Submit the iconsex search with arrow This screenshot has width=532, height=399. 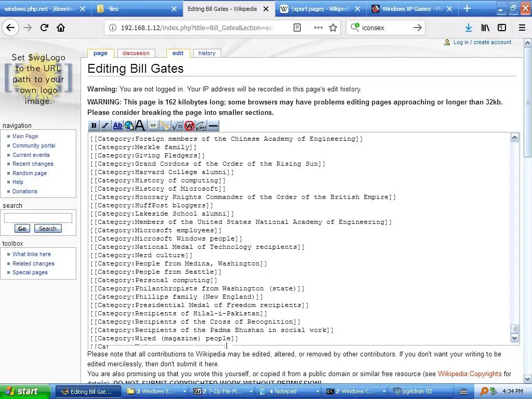418,28
